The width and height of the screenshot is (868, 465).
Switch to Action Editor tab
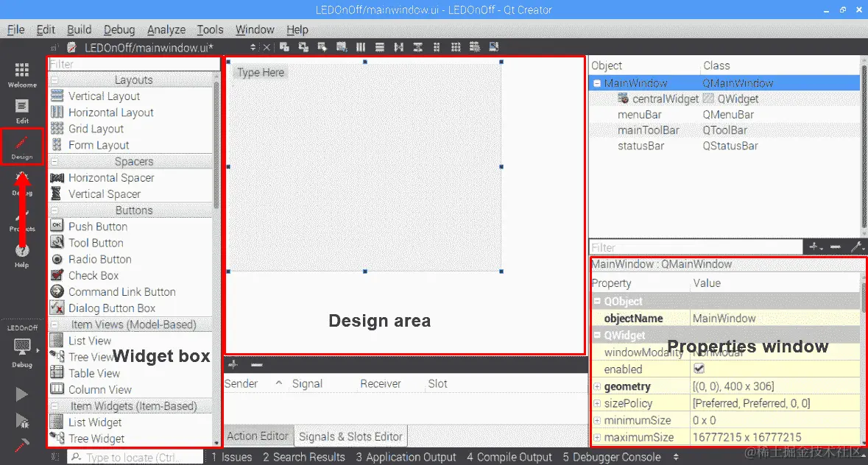coord(258,436)
